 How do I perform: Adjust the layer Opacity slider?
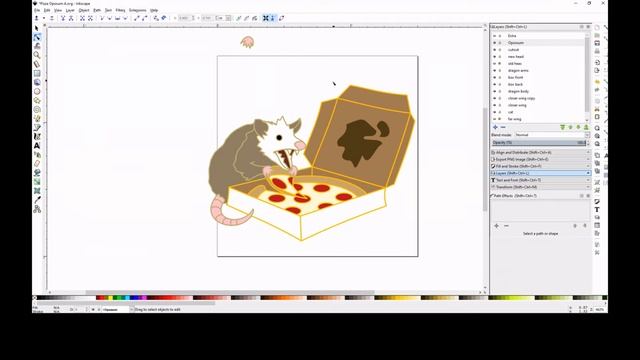tap(539, 142)
